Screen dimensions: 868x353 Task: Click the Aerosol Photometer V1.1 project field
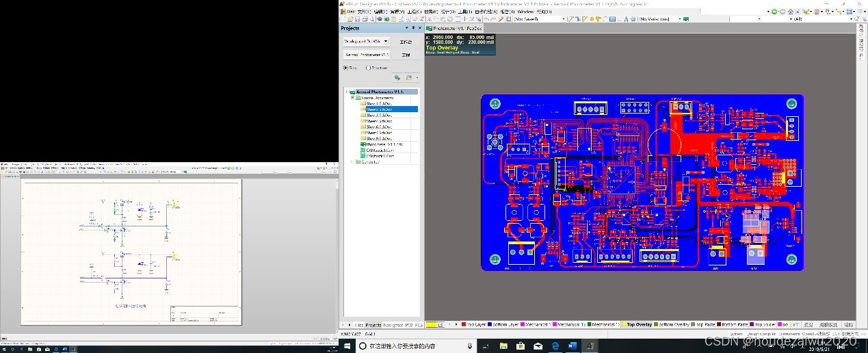367,55
